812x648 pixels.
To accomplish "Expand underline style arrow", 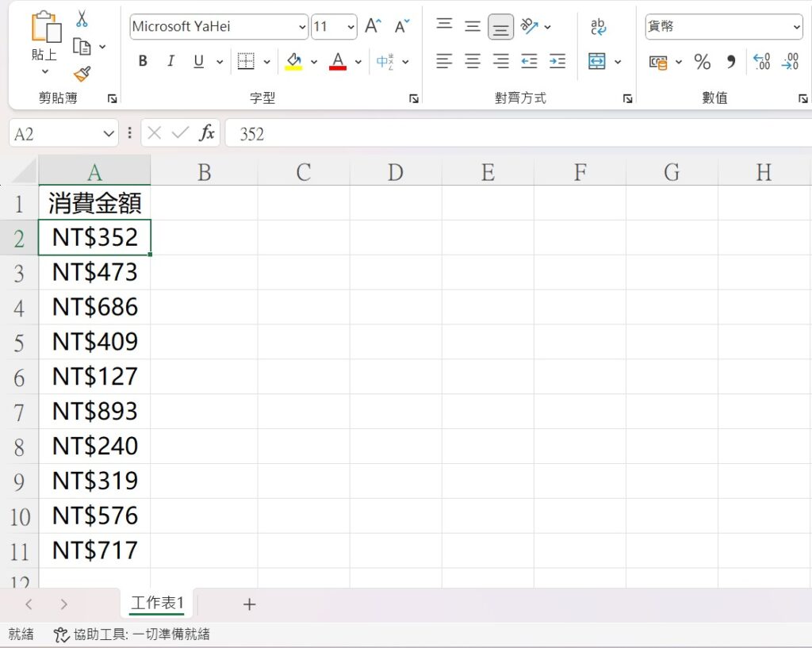I will point(220,62).
